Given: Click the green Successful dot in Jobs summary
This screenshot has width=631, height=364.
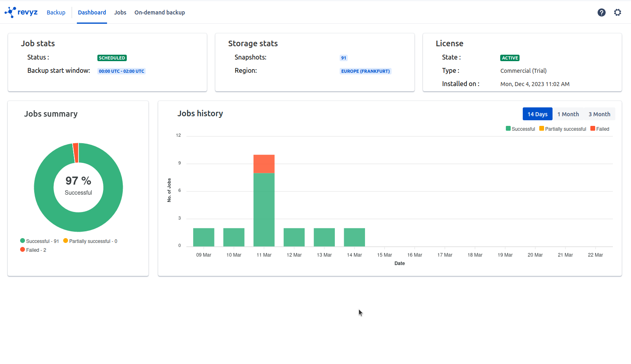Looking at the screenshot, I should click(23, 241).
